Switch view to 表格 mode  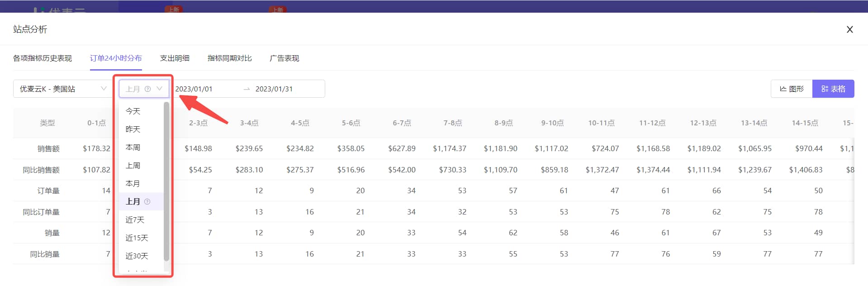pos(833,89)
